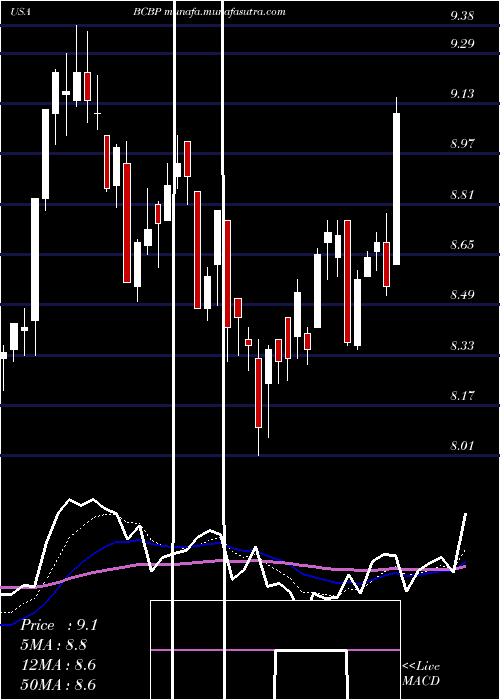Select the 8.17 price axis label
The image size is (500, 700).
[462, 395]
